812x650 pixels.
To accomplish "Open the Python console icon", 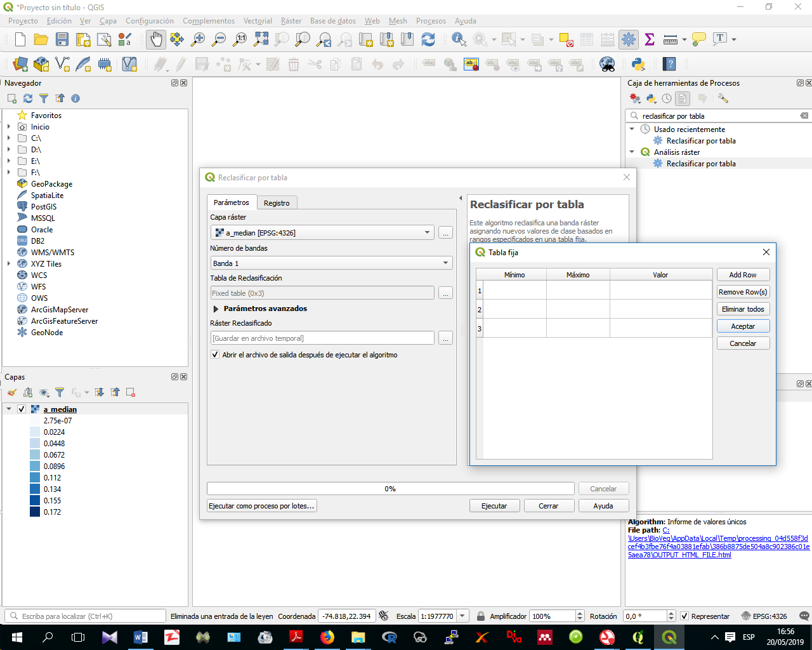I will pyautogui.click(x=638, y=64).
